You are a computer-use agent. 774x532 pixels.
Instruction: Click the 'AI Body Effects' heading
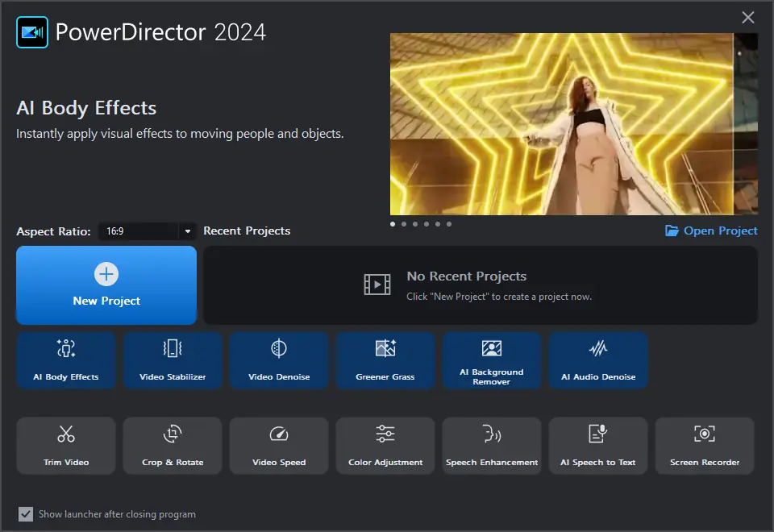point(86,108)
